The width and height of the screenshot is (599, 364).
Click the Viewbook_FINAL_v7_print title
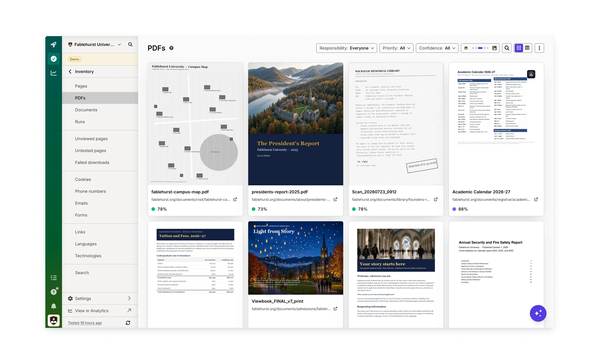click(x=277, y=301)
